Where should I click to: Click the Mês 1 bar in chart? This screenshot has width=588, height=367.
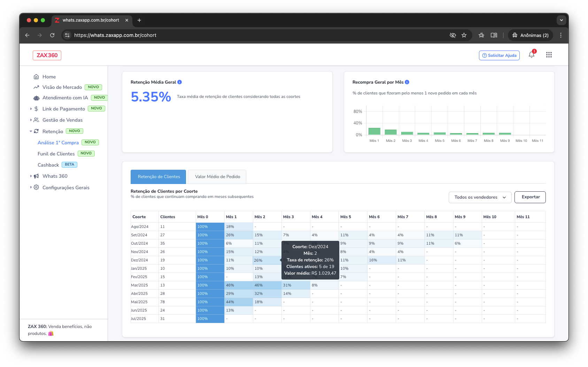(x=374, y=131)
